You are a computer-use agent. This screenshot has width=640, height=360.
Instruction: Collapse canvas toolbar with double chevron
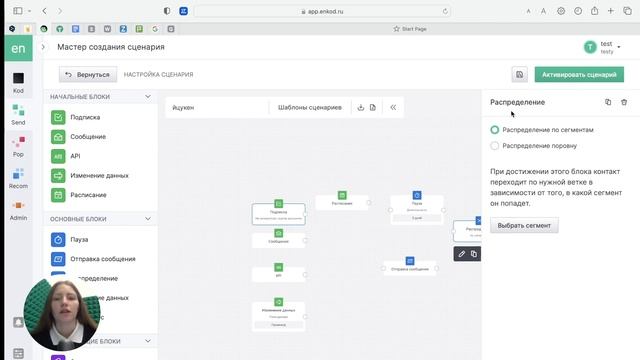point(393,107)
